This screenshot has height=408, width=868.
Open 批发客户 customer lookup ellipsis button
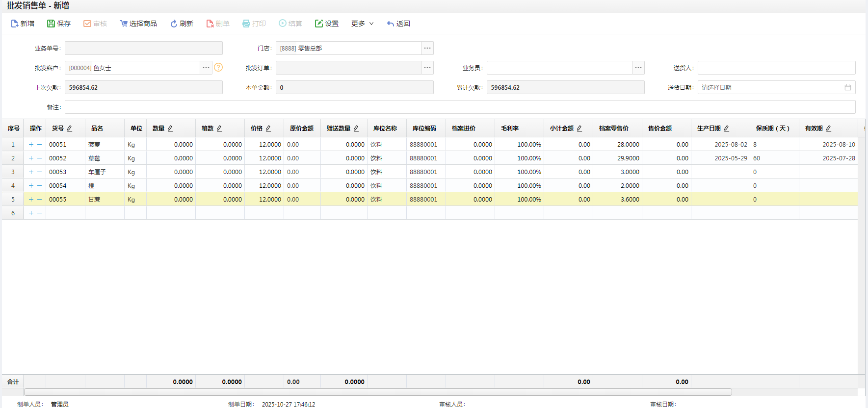coord(206,68)
